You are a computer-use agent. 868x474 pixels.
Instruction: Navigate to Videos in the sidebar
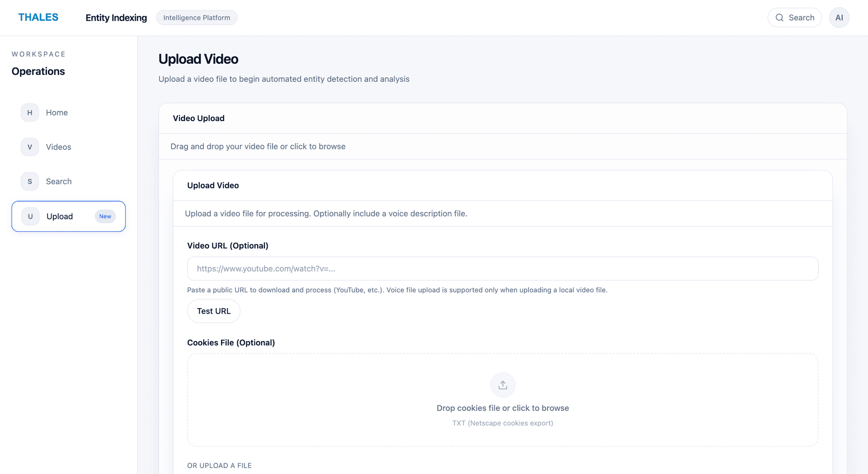coord(58,147)
